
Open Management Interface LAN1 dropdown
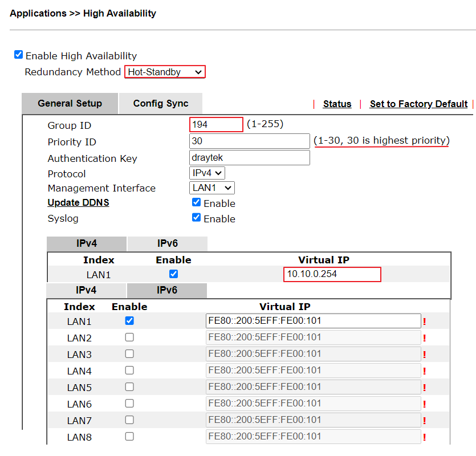[x=212, y=188]
